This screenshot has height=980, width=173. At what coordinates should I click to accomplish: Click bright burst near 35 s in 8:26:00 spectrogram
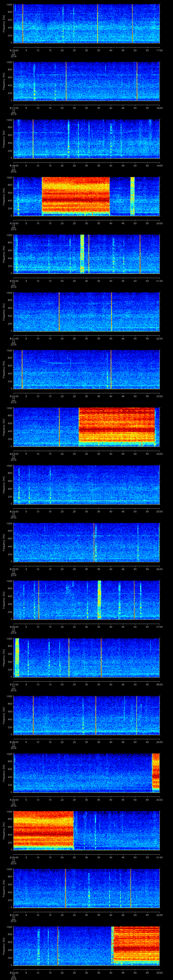point(99,600)
